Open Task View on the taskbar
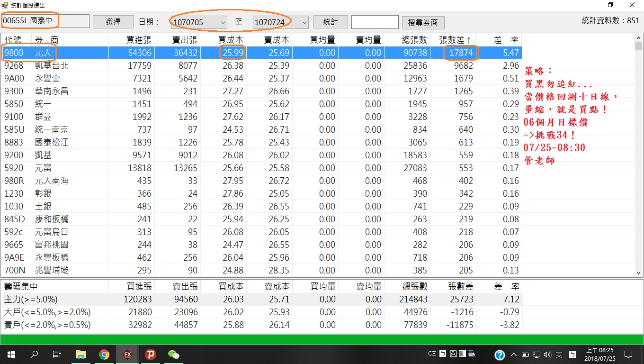 pos(57,355)
